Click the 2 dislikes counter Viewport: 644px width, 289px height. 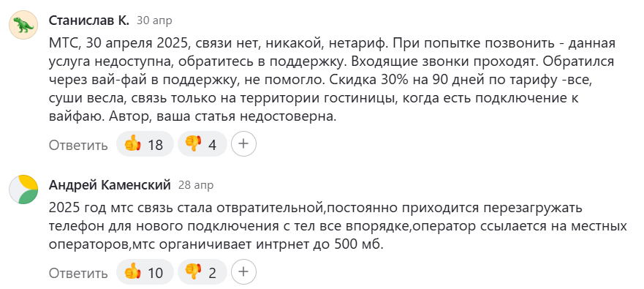[212, 273]
